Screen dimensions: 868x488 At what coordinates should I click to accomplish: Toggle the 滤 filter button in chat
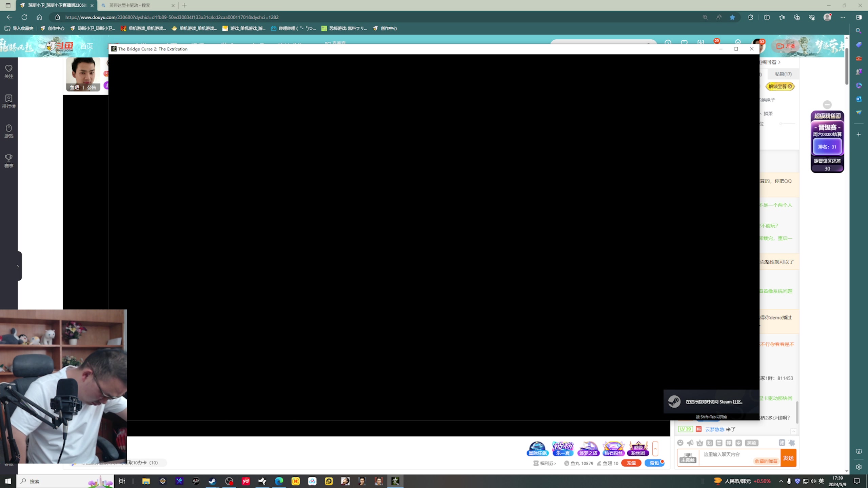click(x=782, y=443)
